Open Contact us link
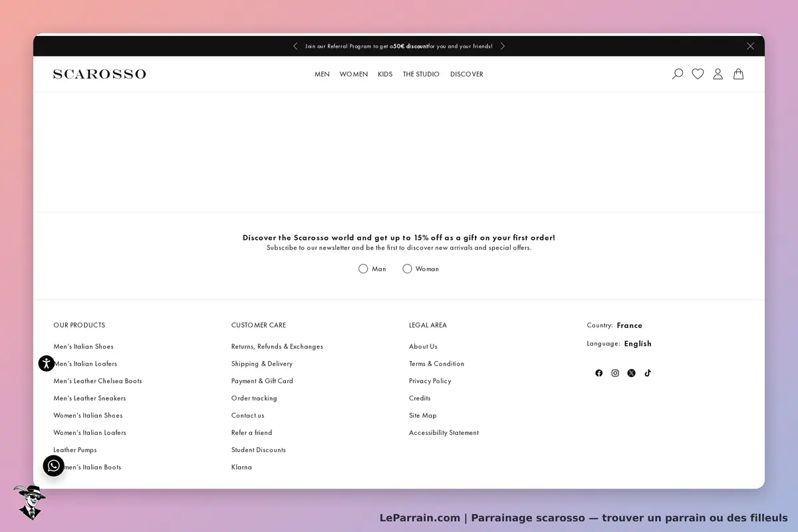Screen dimensions: 798x532 [x=248, y=416]
